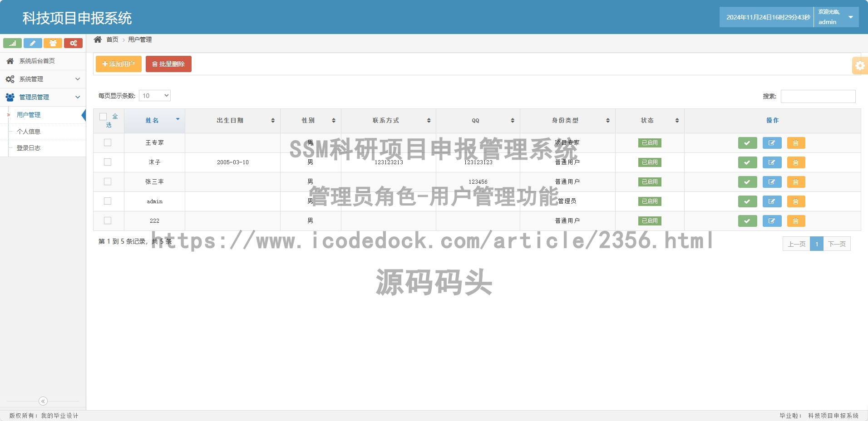Delete the 张三丰 user row
This screenshot has height=421, width=868.
click(x=796, y=182)
